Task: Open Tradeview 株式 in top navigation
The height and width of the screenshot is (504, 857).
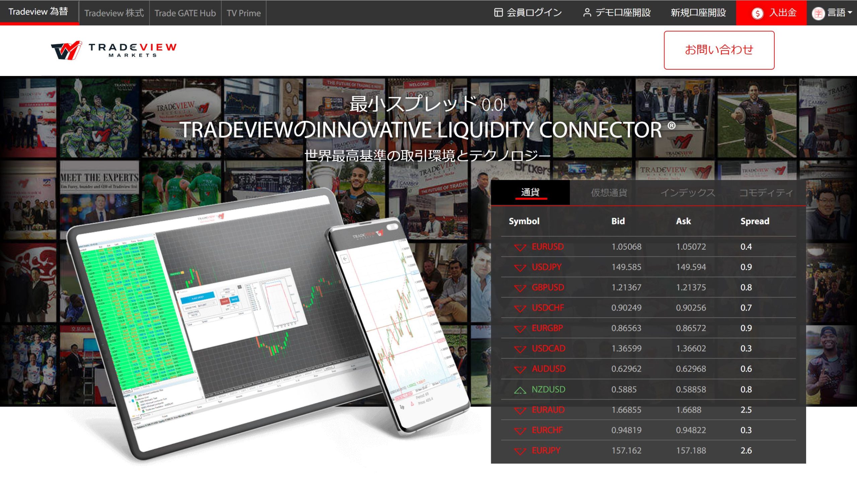Action: pyautogui.click(x=114, y=13)
